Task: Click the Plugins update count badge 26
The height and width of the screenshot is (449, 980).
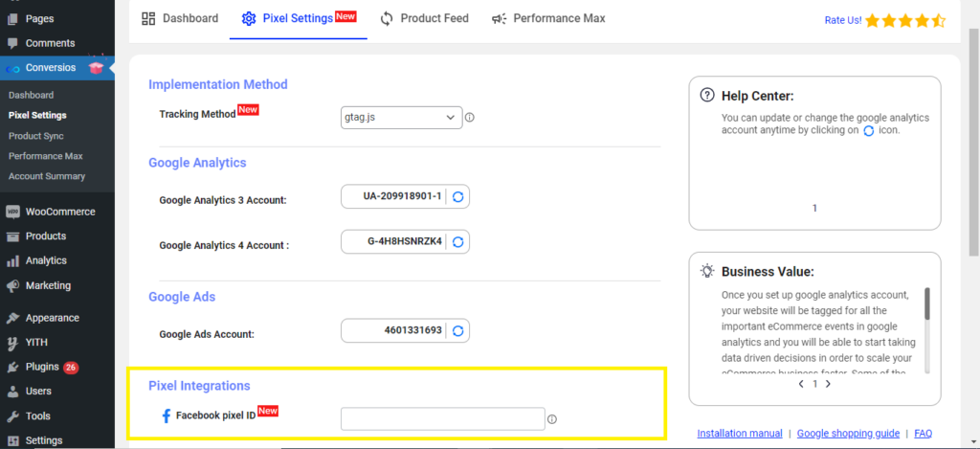Action: 71,367
